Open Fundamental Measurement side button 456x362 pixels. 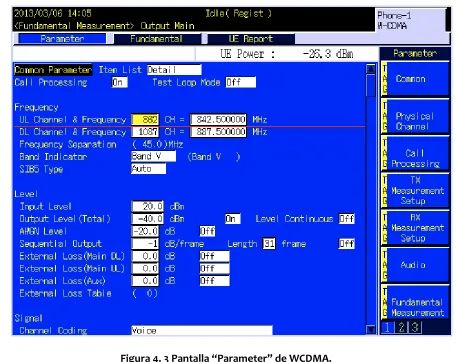(415, 302)
